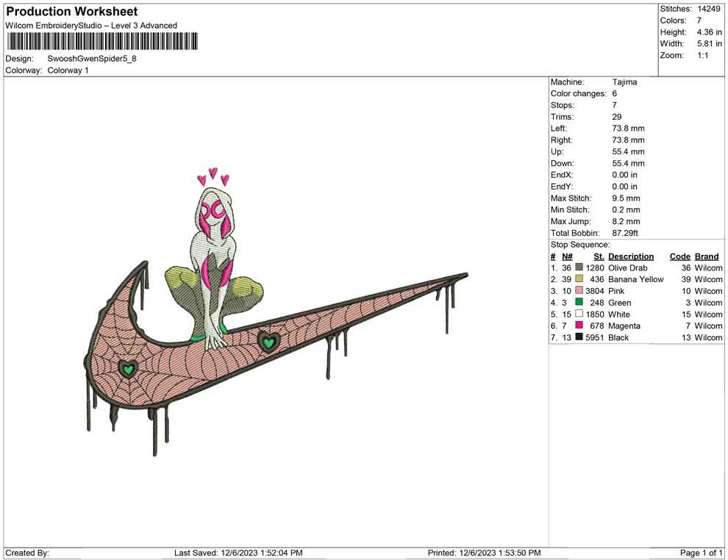Screen dimensions: 728x560
Task: Click the Color changes value 6
Action: 614,94
